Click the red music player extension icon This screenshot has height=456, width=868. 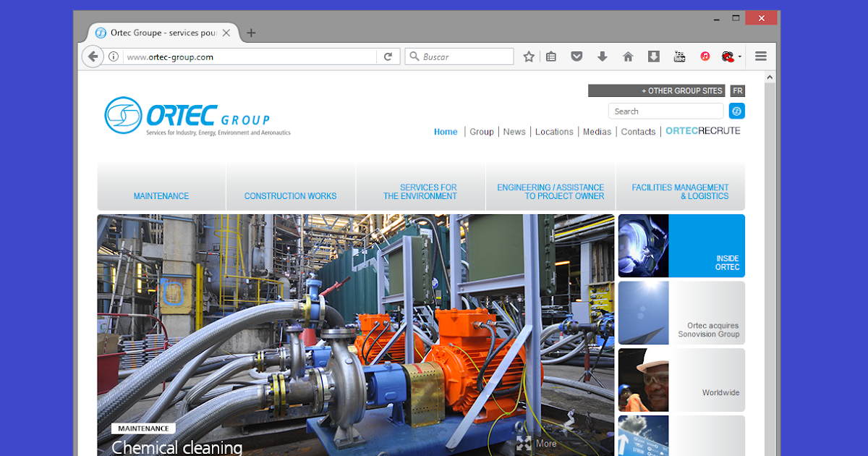pos(705,56)
